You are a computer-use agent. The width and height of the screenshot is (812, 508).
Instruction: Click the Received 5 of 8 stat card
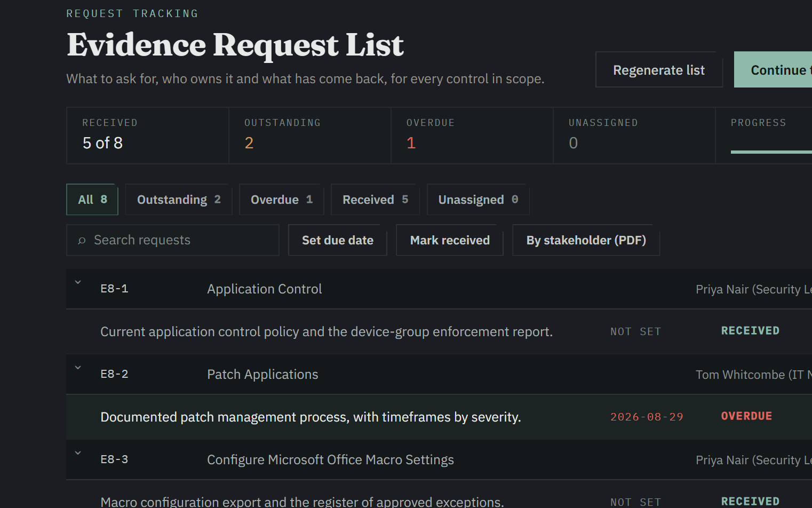coord(148,136)
